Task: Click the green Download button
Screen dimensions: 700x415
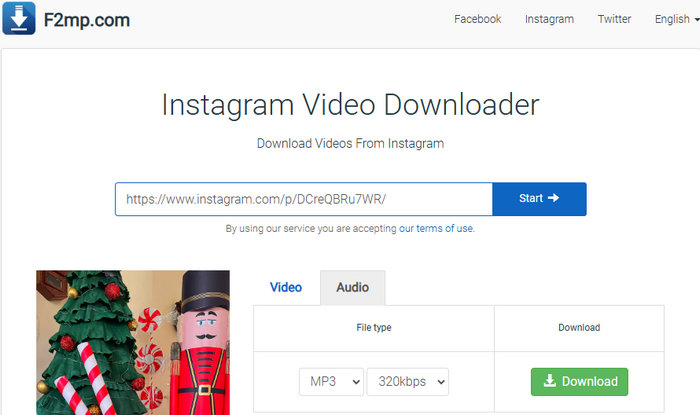Action: (x=579, y=382)
